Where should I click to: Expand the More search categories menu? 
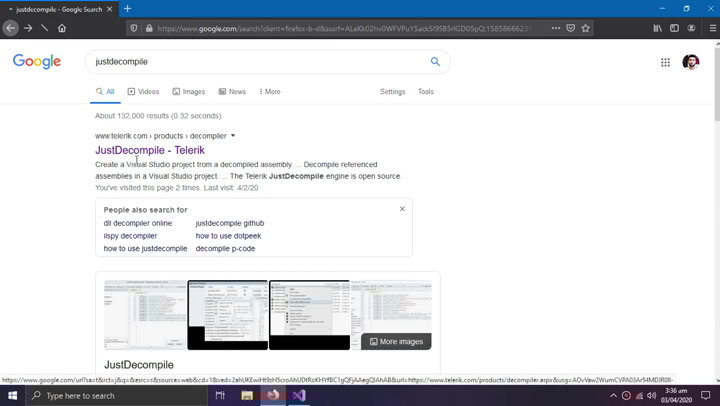(x=270, y=91)
